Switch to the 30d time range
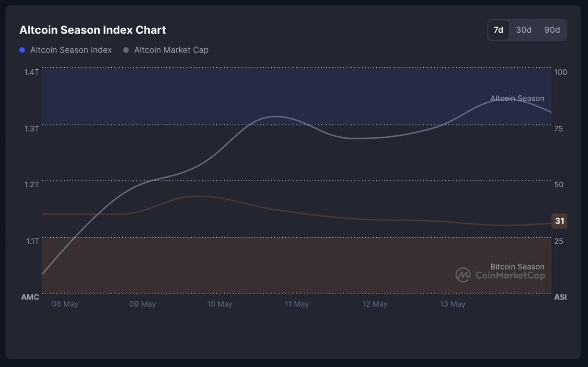Screen dimensions: 588x367 [x=524, y=30]
